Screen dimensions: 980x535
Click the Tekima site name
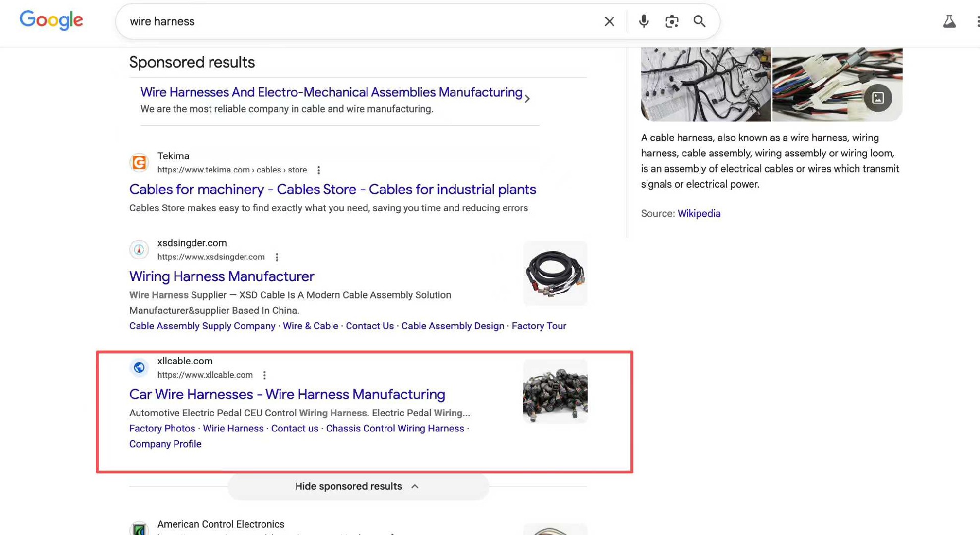pyautogui.click(x=173, y=156)
